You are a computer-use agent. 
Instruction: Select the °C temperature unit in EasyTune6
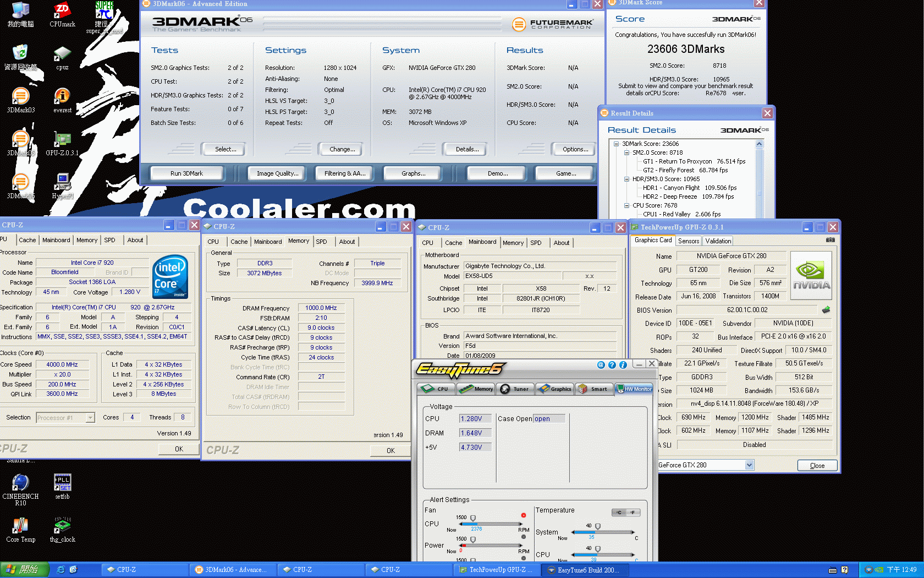click(x=619, y=512)
